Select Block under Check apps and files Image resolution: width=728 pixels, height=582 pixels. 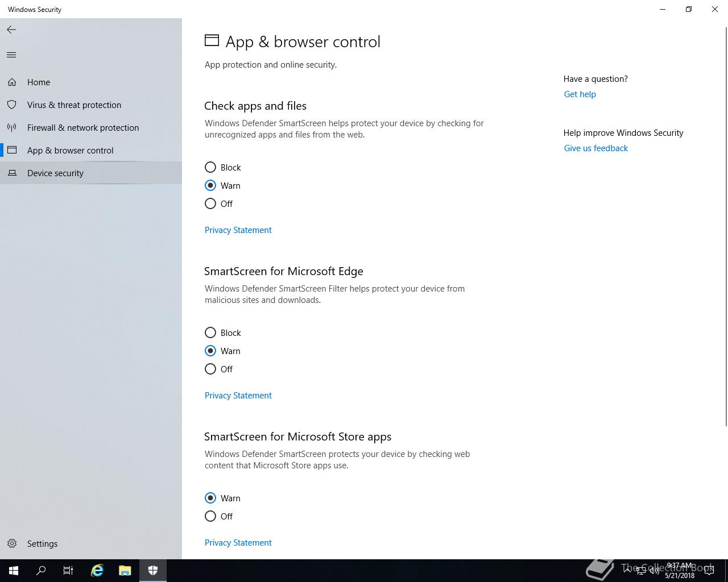223,167
